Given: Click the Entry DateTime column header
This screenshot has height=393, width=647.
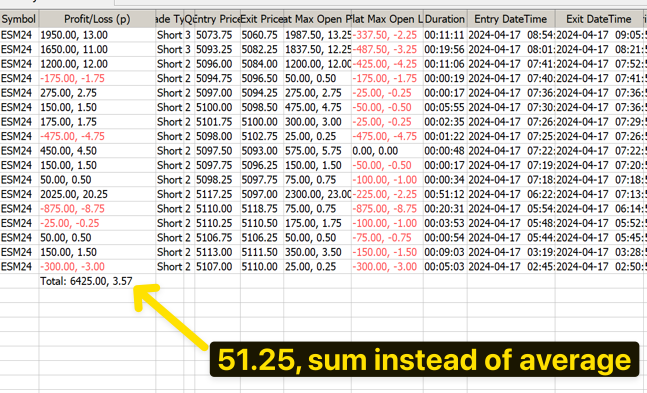Looking at the screenshot, I should click(511, 19).
